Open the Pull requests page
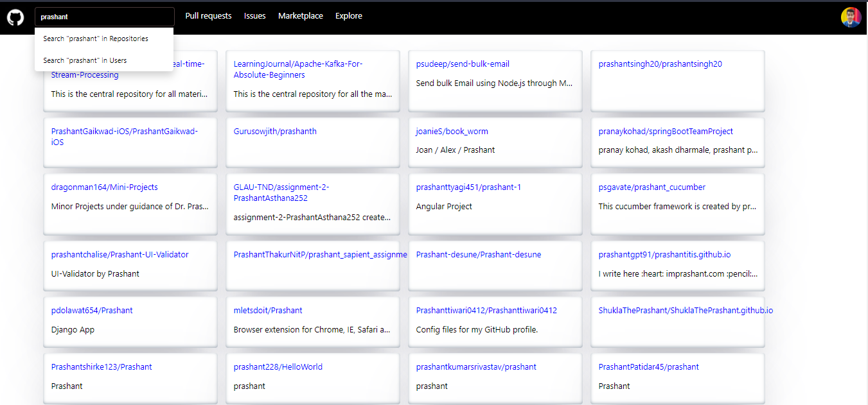Viewport: 868px width, 405px height. click(x=208, y=15)
